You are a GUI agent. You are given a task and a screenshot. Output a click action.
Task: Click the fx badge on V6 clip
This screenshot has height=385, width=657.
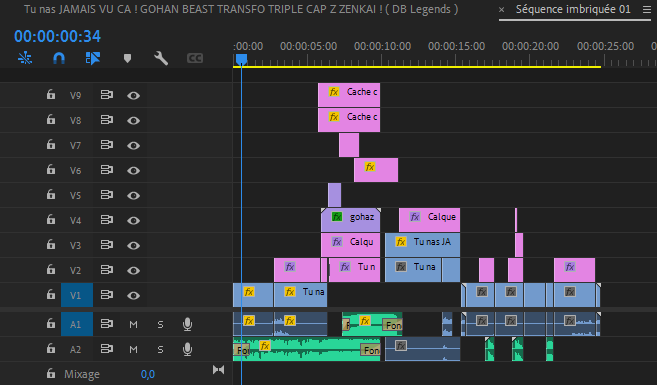pos(370,167)
